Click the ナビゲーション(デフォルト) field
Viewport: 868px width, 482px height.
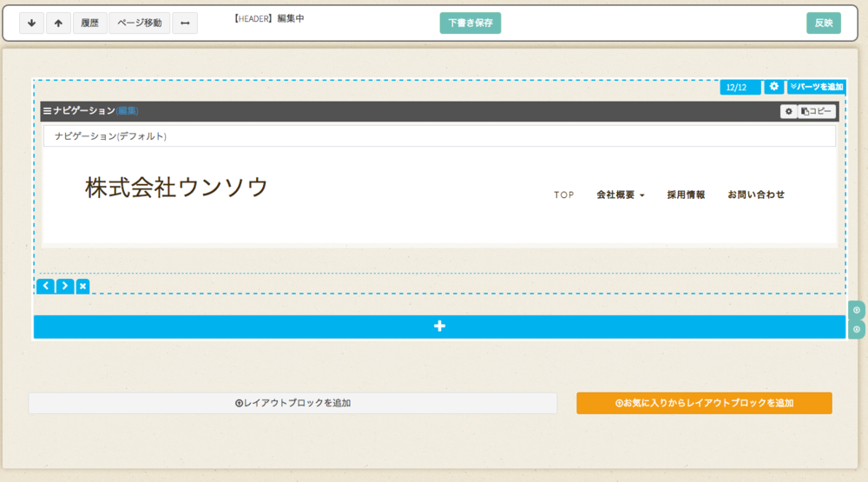(439, 135)
